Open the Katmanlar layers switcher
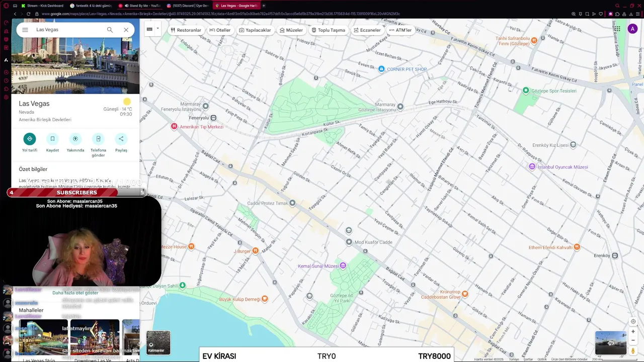The width and height of the screenshot is (644, 362). pos(158,343)
